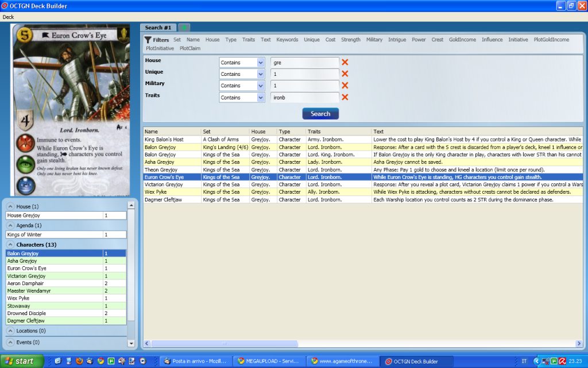The height and width of the screenshot is (368, 588).
Task: Add a new search tab with green plus
Action: [184, 28]
